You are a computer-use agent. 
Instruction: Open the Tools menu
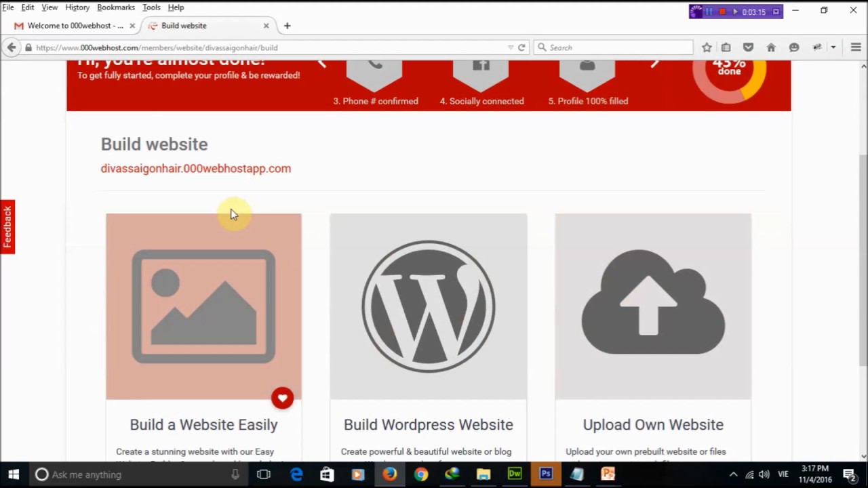pyautogui.click(x=151, y=7)
